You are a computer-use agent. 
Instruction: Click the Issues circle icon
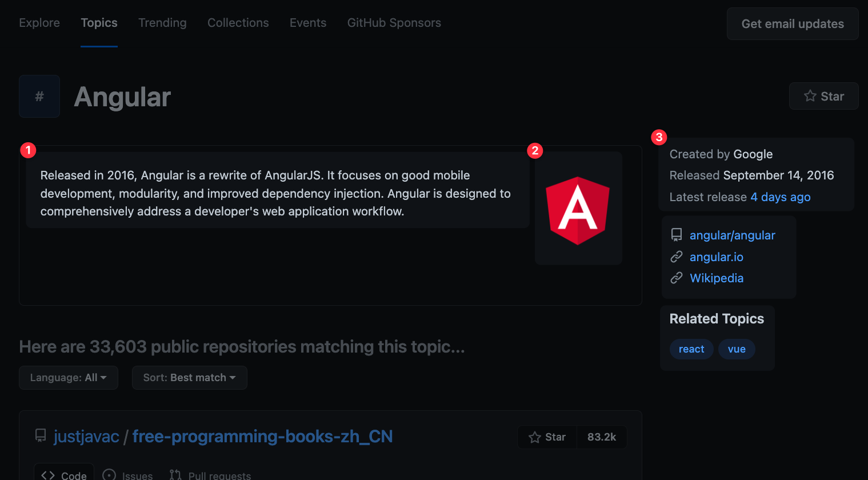[x=109, y=474]
